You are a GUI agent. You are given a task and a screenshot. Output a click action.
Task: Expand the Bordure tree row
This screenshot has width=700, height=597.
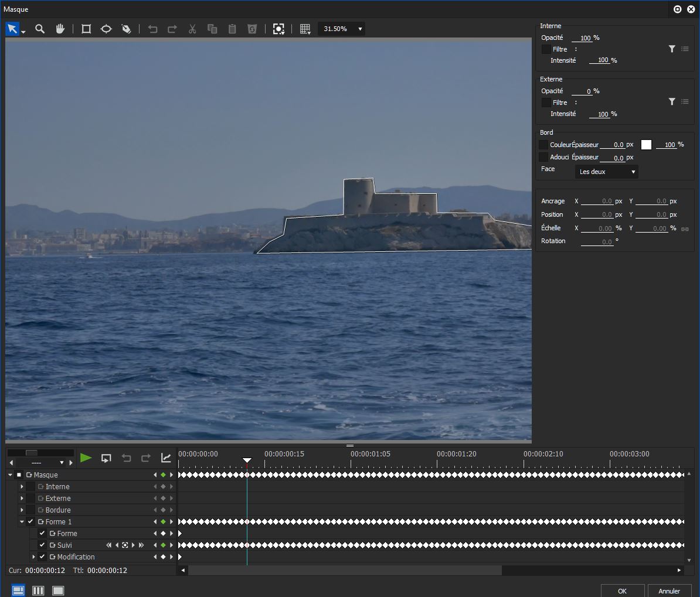pos(22,510)
